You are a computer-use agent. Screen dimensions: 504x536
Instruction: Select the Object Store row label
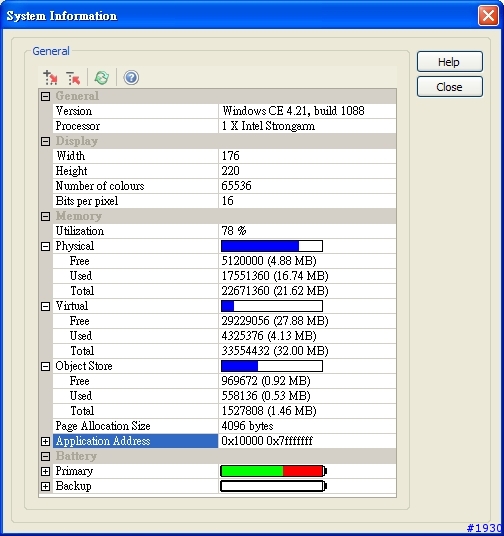point(84,366)
